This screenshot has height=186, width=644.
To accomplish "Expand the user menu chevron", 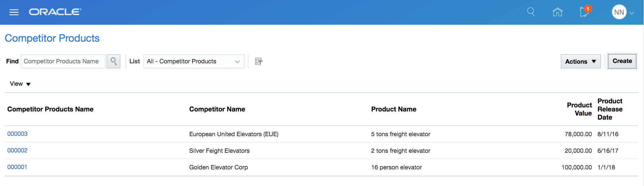I will [632, 13].
